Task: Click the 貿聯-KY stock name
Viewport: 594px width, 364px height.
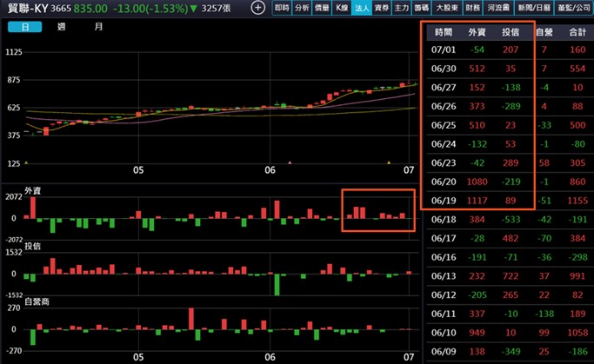Action: (x=27, y=8)
